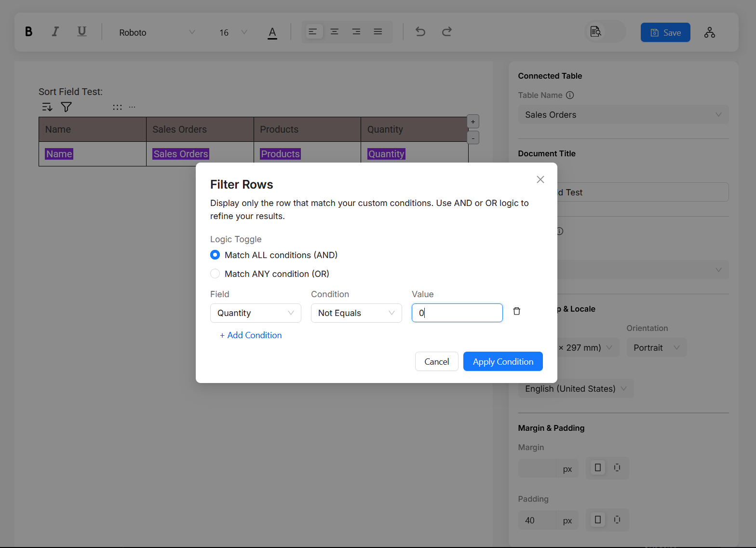Align text center
756x548 pixels.
[x=335, y=32]
